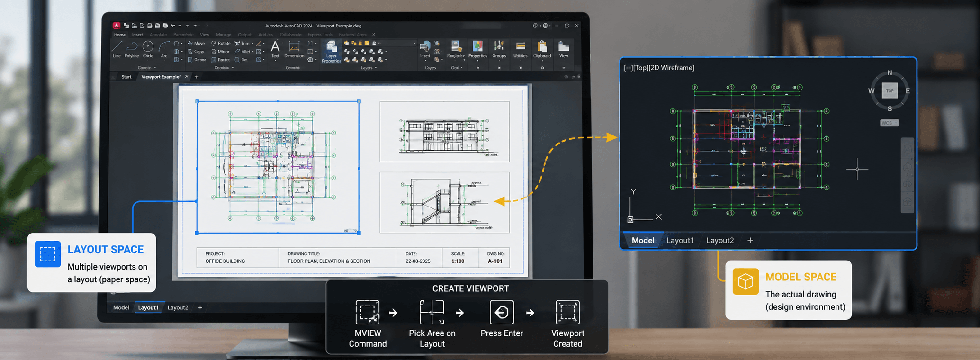Expand the Trim tool dropdown arrow
This screenshot has height=360, width=980.
pos(252,43)
